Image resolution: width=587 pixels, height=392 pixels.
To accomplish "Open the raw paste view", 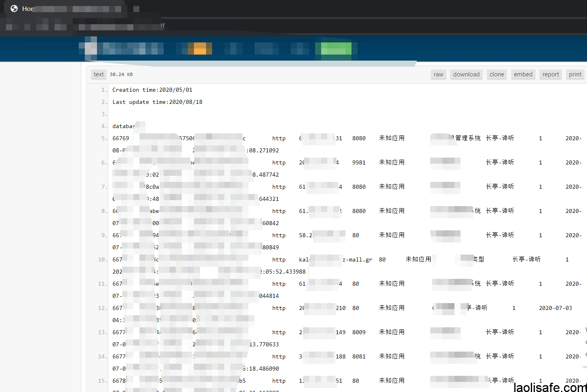I will pyautogui.click(x=438, y=74).
